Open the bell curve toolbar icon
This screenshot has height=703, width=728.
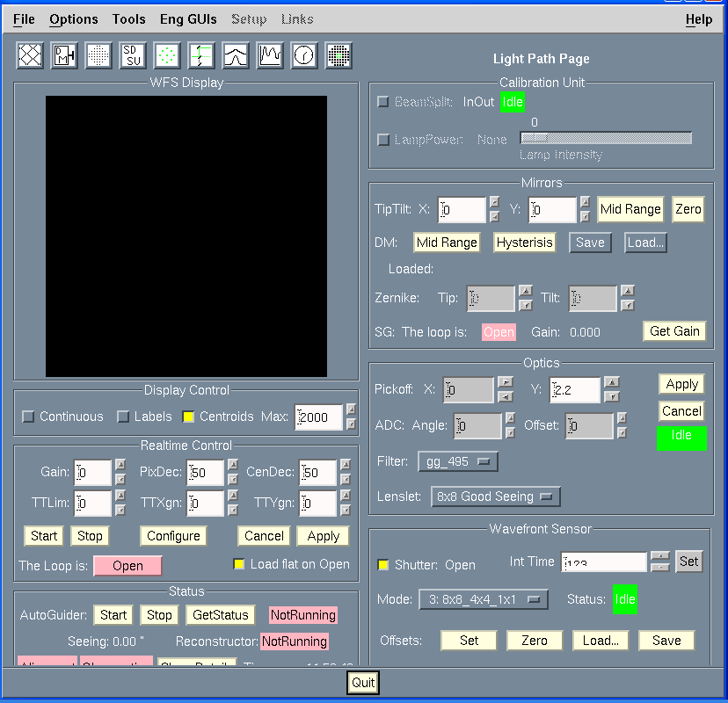pyautogui.click(x=236, y=55)
